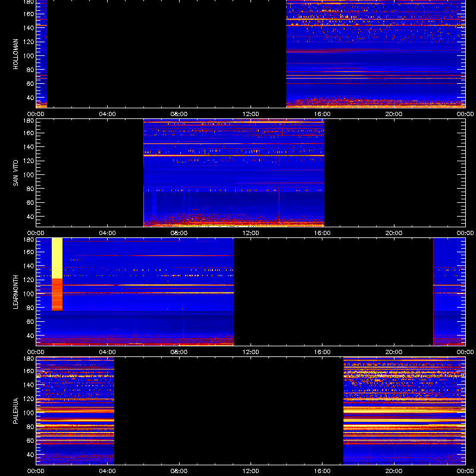
Task: Click the SAN VITO station axis label
Action: [x=15, y=173]
